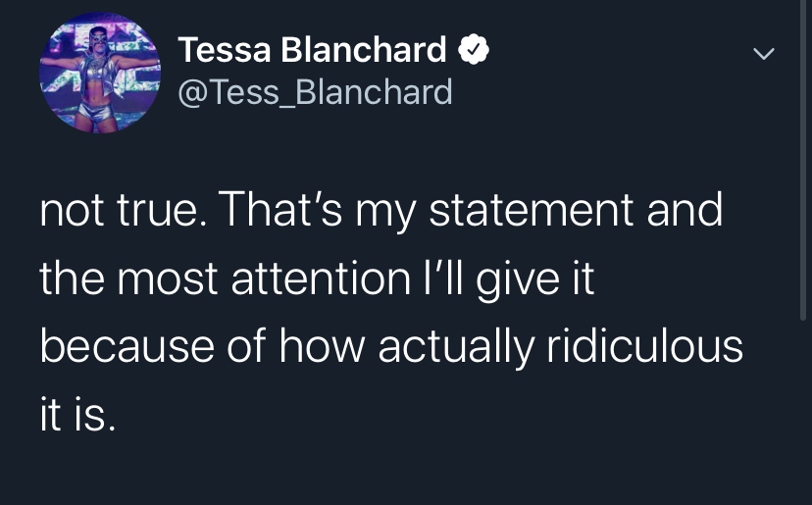Open the @Tess_Blanchard handle link

coord(315,92)
